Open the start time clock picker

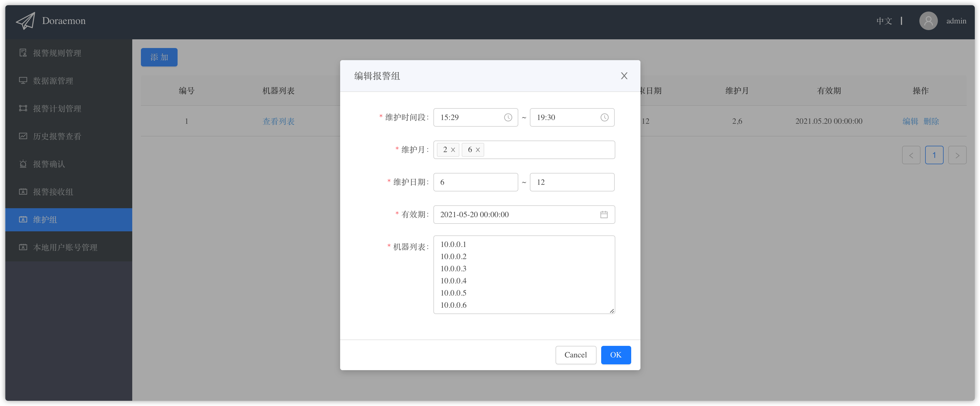coord(508,117)
